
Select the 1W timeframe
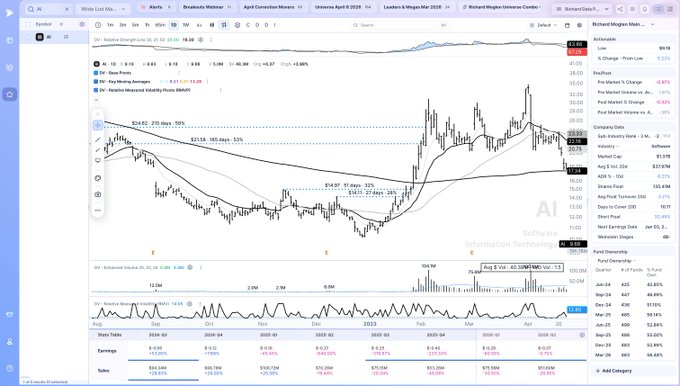pos(186,25)
